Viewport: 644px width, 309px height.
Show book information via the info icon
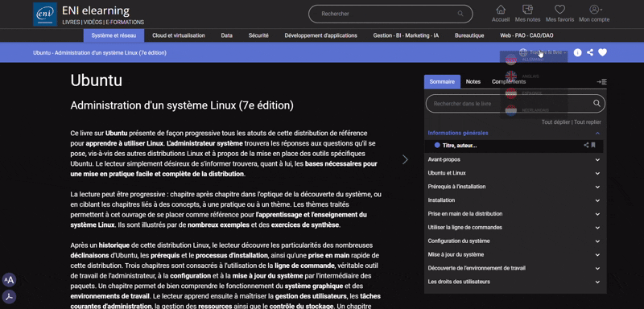tap(577, 52)
